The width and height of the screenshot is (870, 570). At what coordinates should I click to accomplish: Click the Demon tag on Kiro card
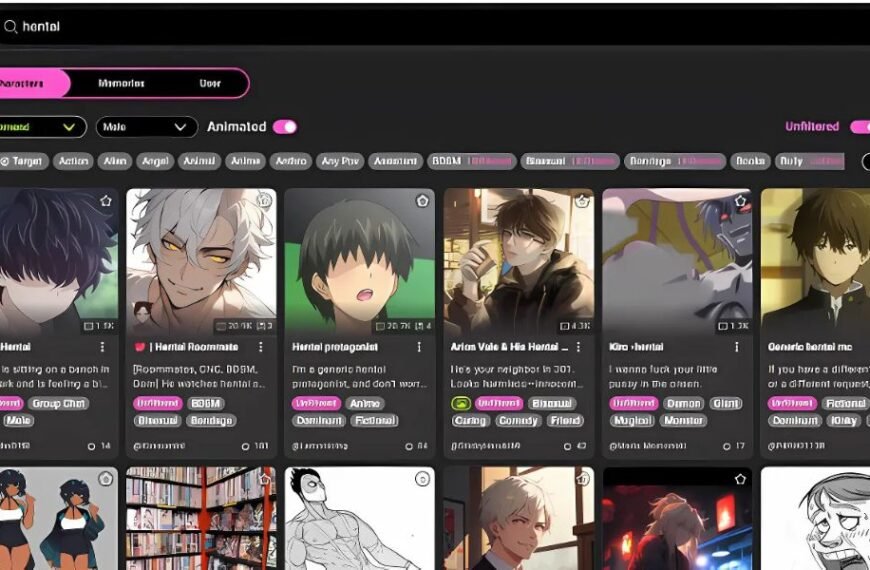(x=684, y=403)
